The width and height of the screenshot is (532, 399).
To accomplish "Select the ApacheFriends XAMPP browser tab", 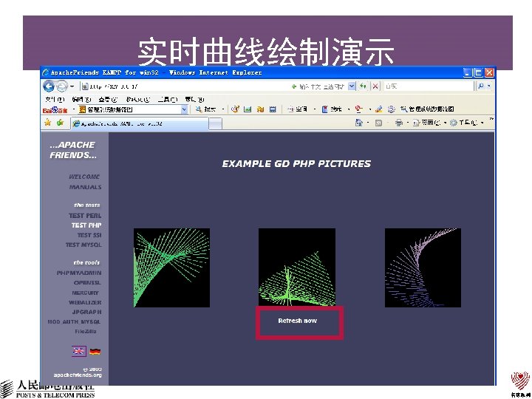I will (140, 123).
